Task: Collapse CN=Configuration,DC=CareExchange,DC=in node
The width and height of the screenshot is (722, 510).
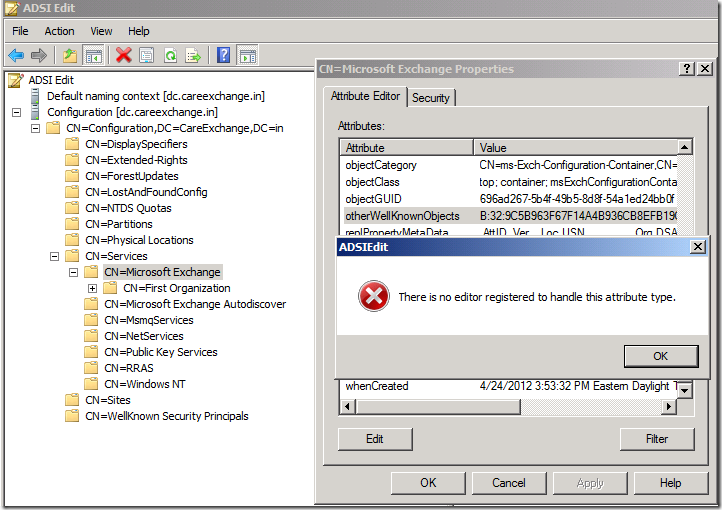Action: pos(35,128)
